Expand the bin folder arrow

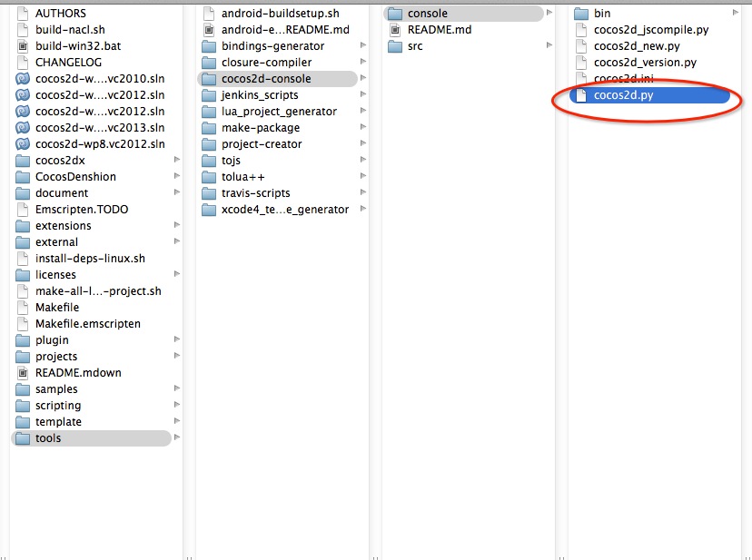pyautogui.click(x=736, y=13)
